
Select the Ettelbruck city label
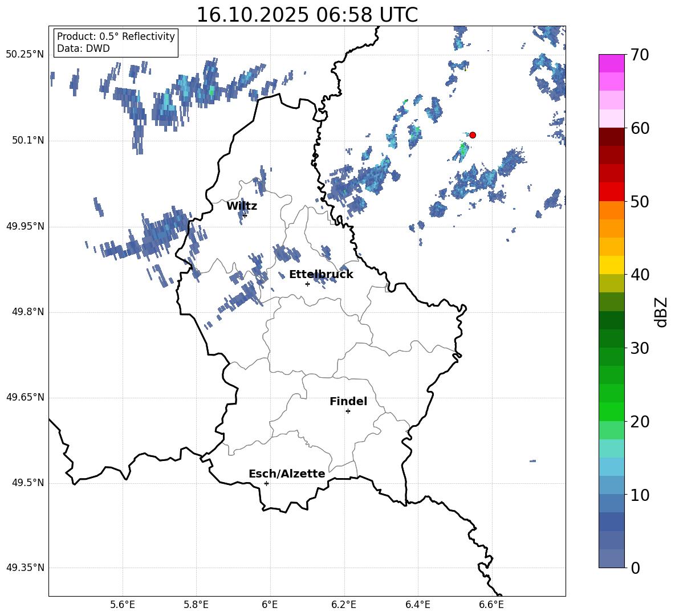[x=321, y=275]
